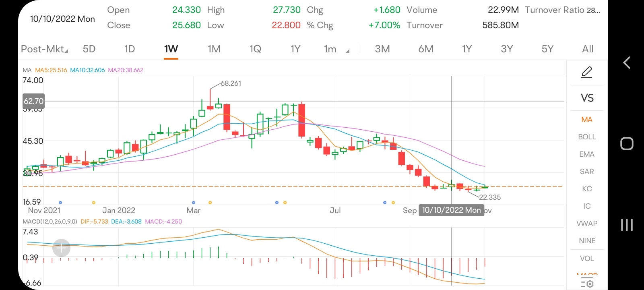Enable the NINE indicator
The image size is (644, 290).
587,241
